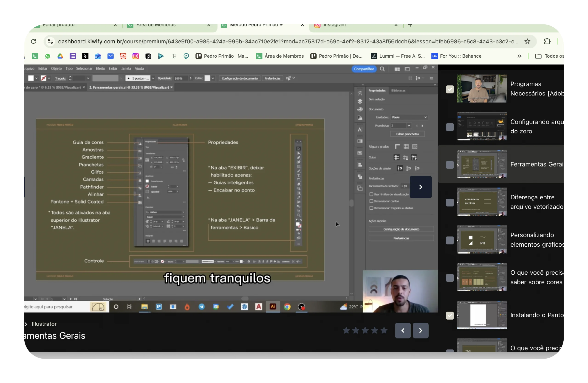
Task: Bookmark this page with the star icon
Action: 527,42
